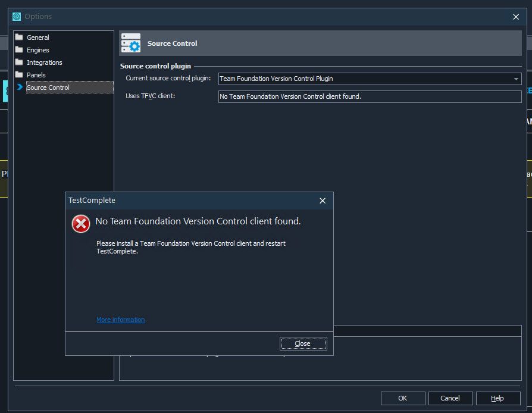
Task: Click the Panels folder icon
Action: click(19, 75)
